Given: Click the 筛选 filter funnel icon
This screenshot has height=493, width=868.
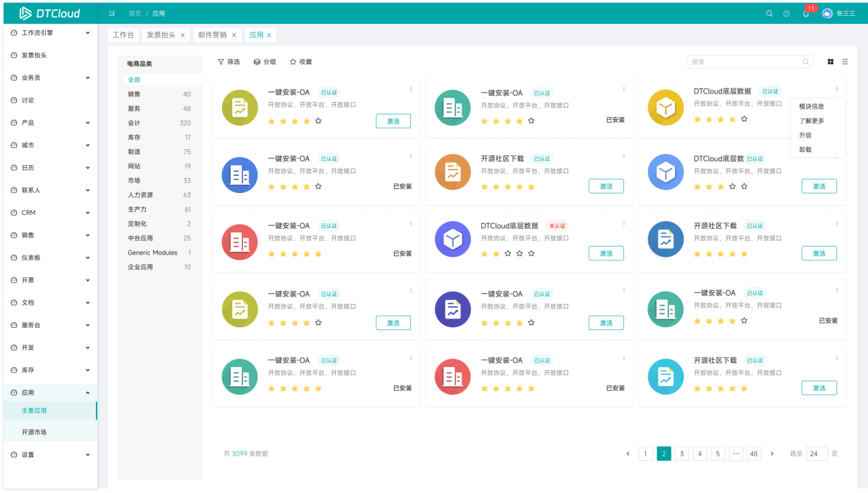Looking at the screenshot, I should coord(221,62).
